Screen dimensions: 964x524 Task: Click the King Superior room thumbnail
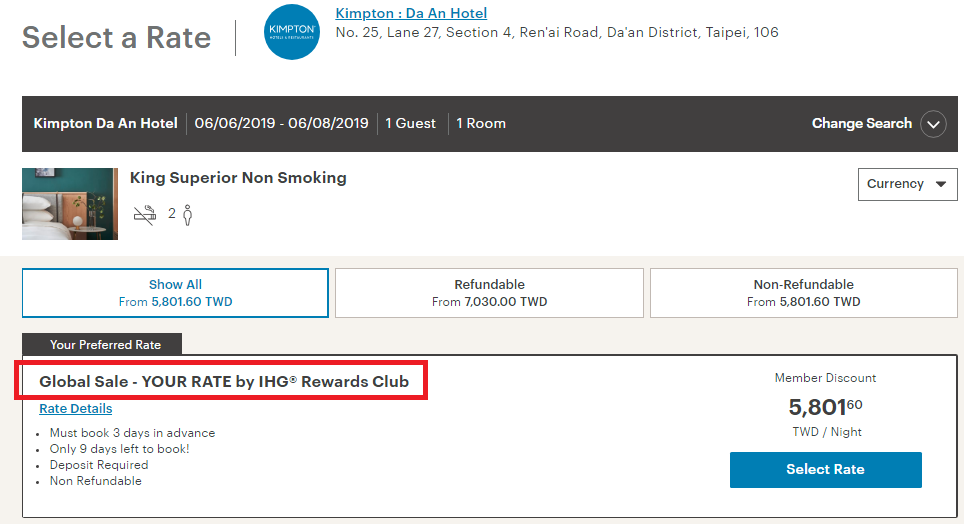point(70,204)
